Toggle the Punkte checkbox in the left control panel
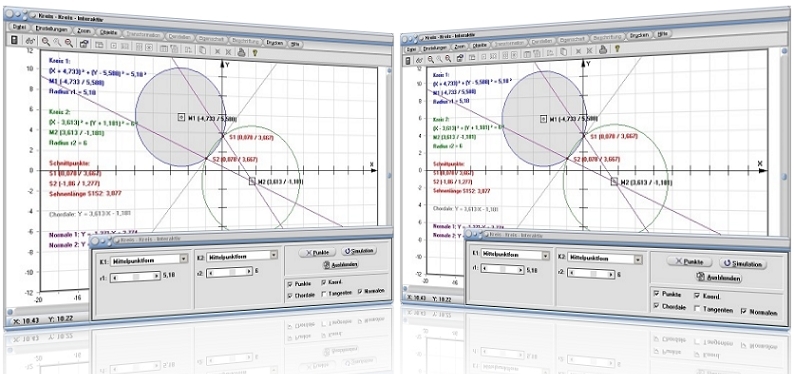The image size is (794, 374). pyautogui.click(x=290, y=284)
